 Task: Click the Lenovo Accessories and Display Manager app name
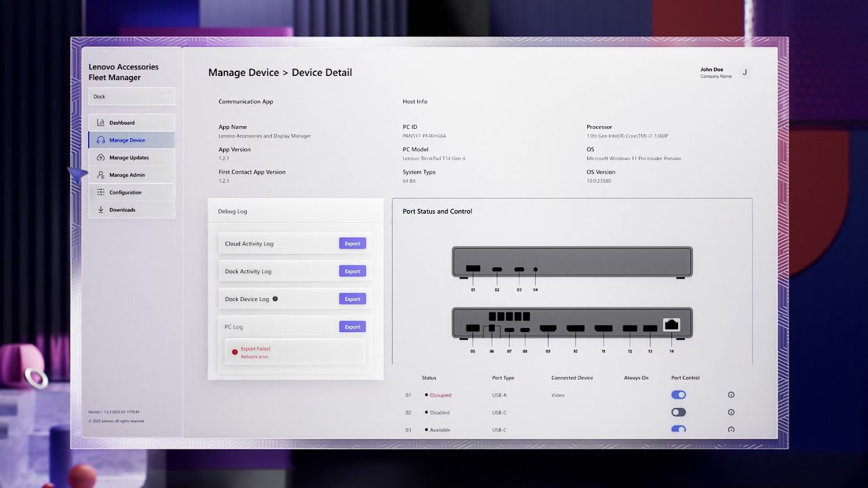[264, 136]
